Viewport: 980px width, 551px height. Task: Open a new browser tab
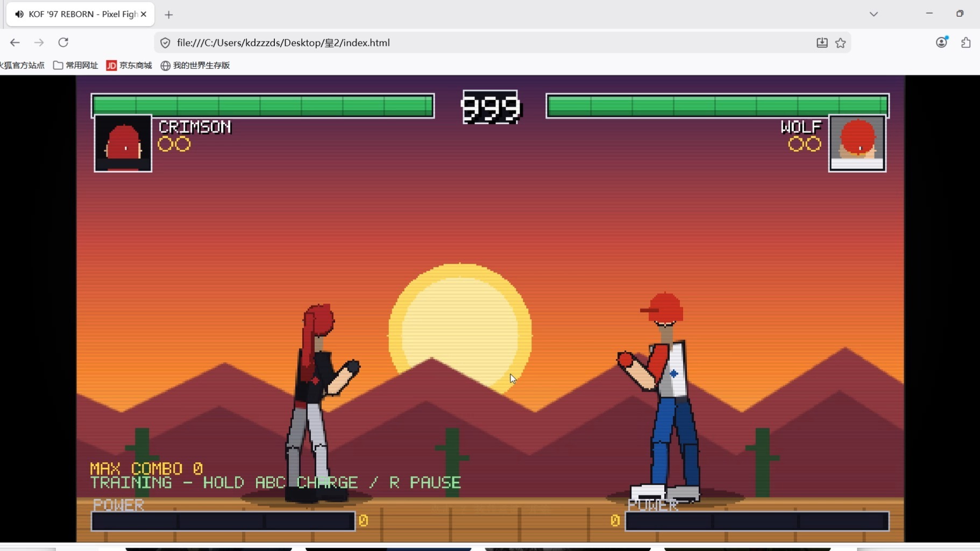169,15
